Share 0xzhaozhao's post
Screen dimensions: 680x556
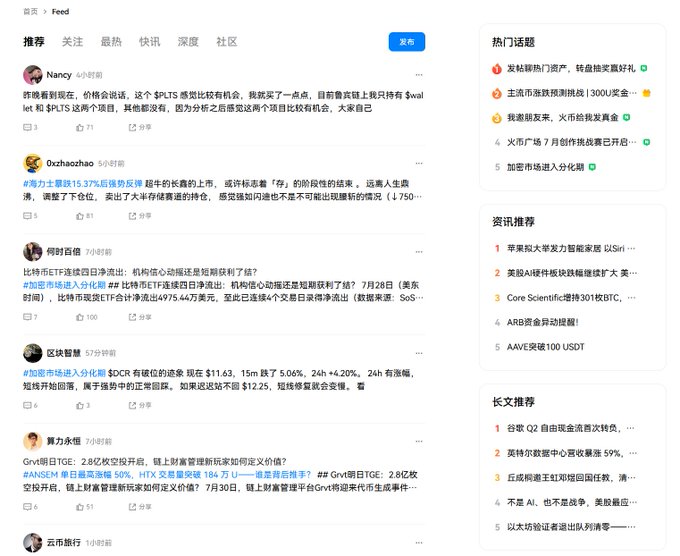pos(140,216)
